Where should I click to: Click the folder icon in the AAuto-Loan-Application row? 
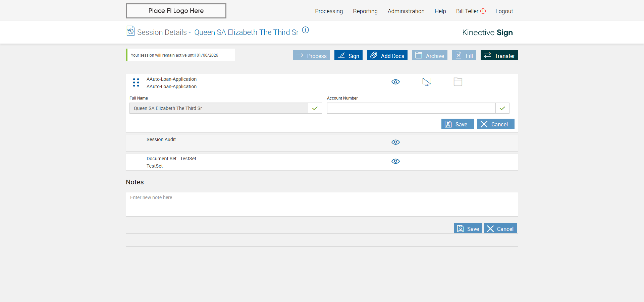[x=458, y=82]
